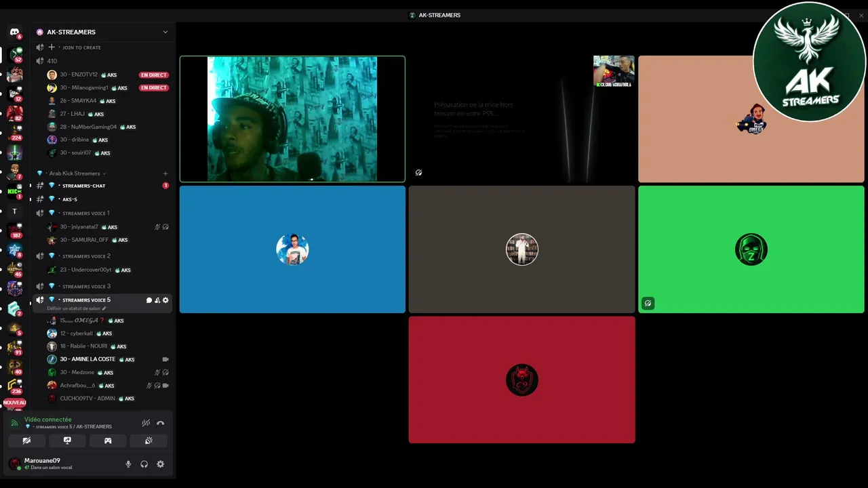Toggle camera off button
Screen dimensions: 868x488
26,441
